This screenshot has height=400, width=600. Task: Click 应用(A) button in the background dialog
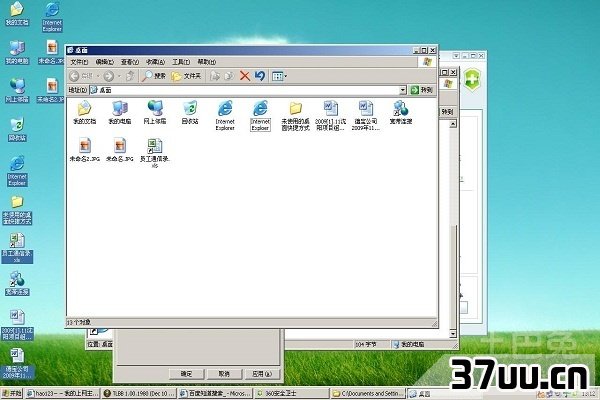click(262, 374)
